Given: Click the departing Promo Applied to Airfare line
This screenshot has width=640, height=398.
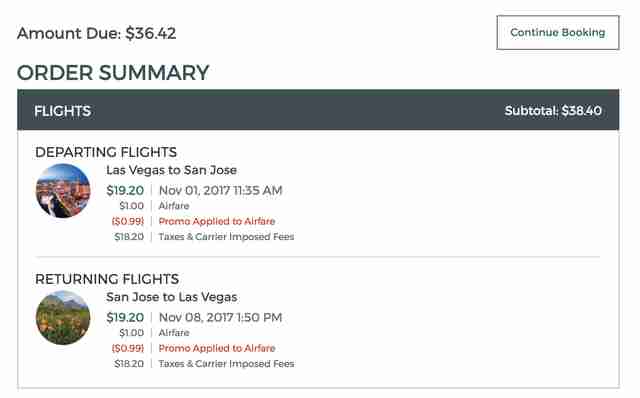Looking at the screenshot, I should click(193, 221).
